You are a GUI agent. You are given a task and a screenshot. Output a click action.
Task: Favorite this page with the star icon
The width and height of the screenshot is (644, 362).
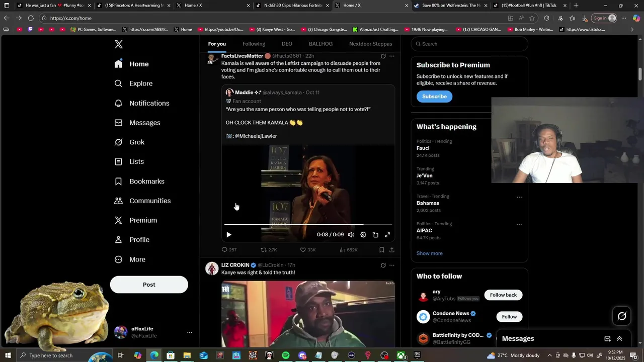(532, 18)
